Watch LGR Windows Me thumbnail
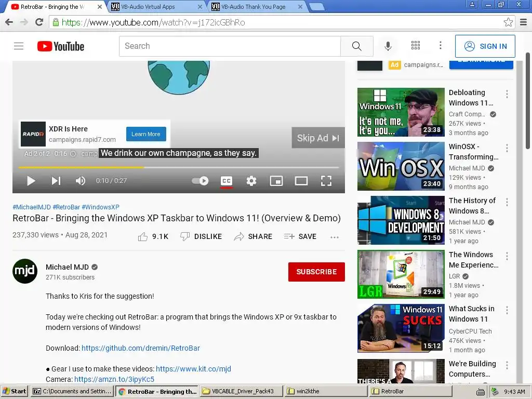This screenshot has height=399, width=532. click(401, 274)
